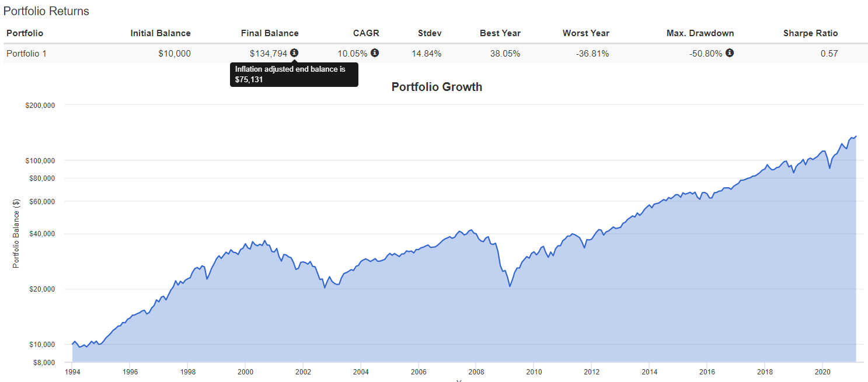Click the Portfolio Returns heading
Viewport: 868px width, 382px height.
(46, 12)
